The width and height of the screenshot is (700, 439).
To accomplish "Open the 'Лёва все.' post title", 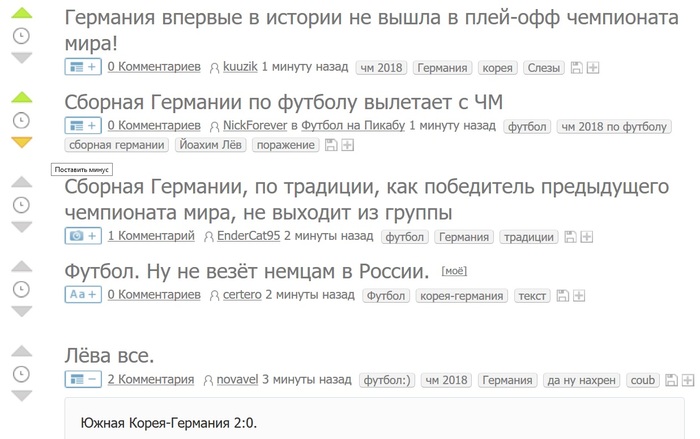I will pyautogui.click(x=109, y=356).
